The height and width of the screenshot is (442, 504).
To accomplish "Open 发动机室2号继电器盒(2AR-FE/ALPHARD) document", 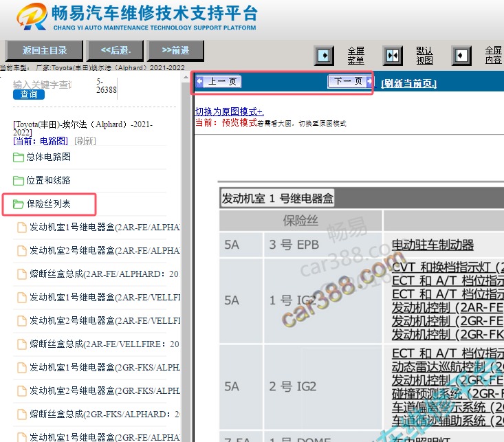I will [105, 250].
